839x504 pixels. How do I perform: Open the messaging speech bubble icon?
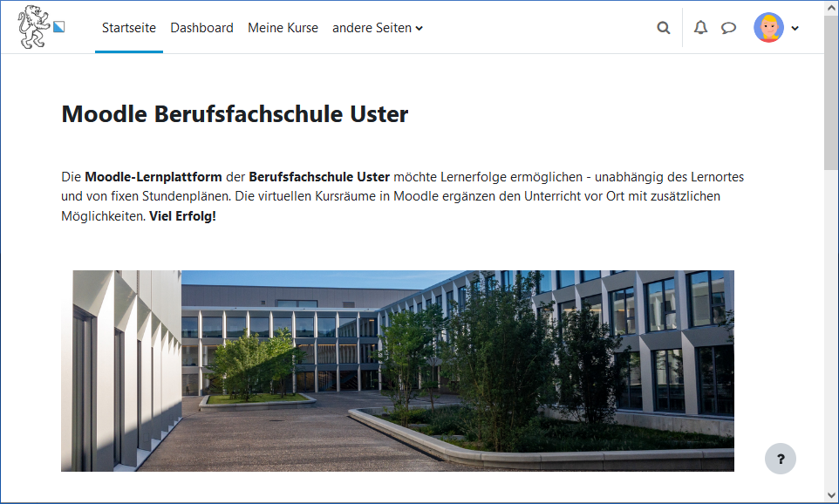(728, 28)
